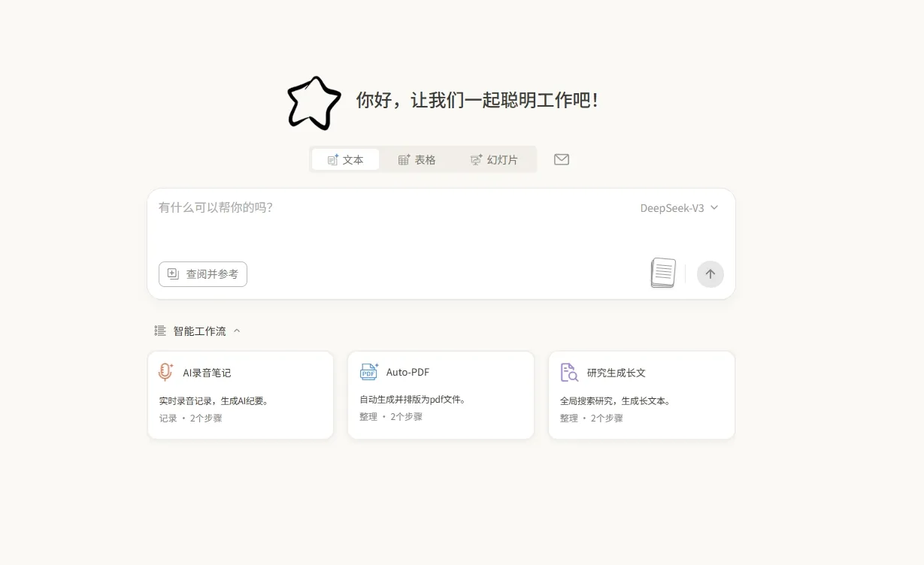Viewport: 924px width, 565px height.
Task: 打开 DeepSeek-V3 模型选择下拉菜单
Action: (x=679, y=207)
